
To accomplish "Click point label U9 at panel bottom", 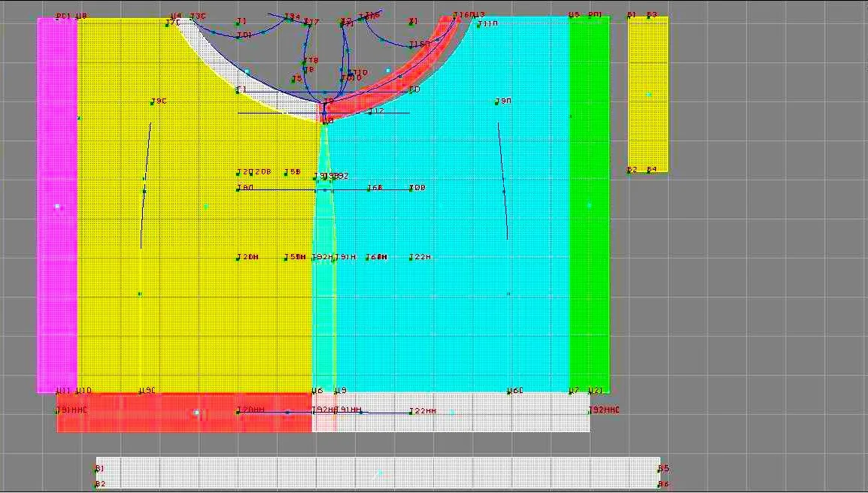I will click(341, 391).
